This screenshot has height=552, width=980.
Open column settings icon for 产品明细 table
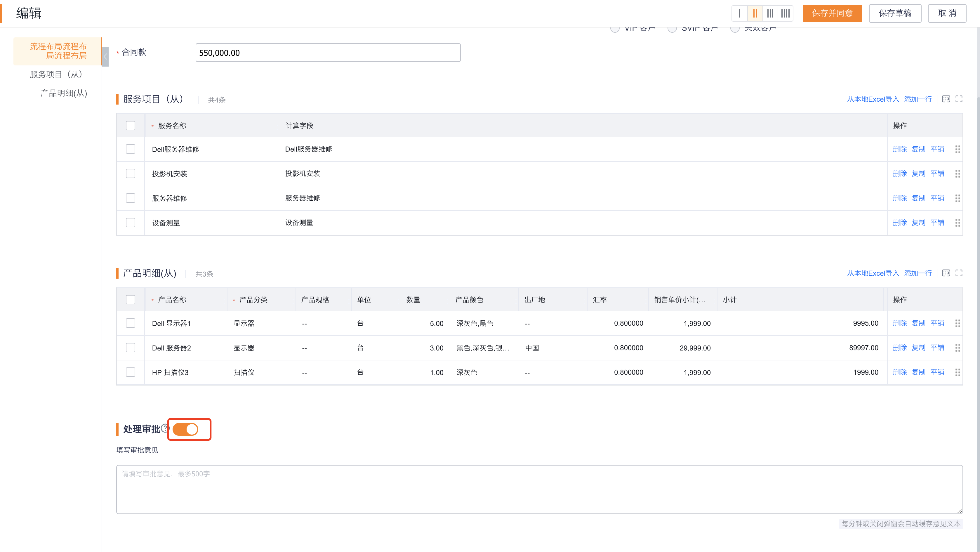(946, 273)
